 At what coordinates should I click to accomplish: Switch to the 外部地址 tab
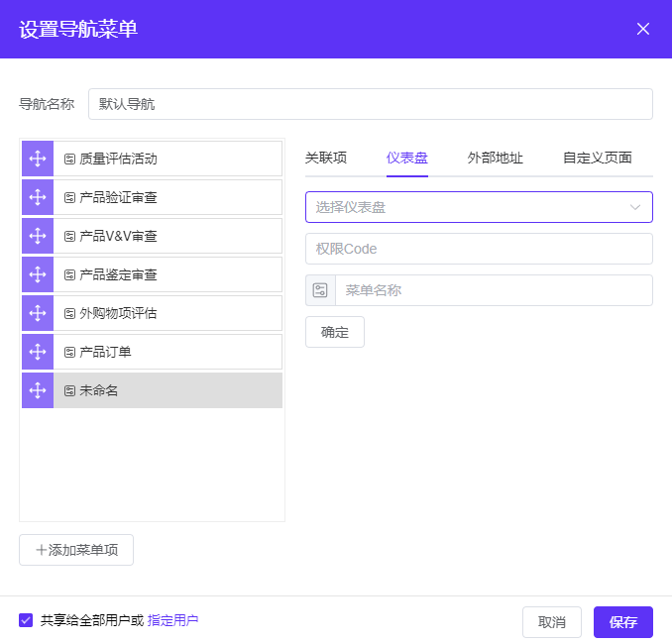[495, 158]
